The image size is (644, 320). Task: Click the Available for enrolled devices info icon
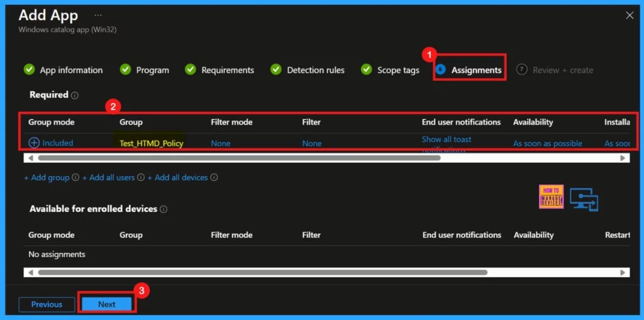pyautogui.click(x=164, y=209)
